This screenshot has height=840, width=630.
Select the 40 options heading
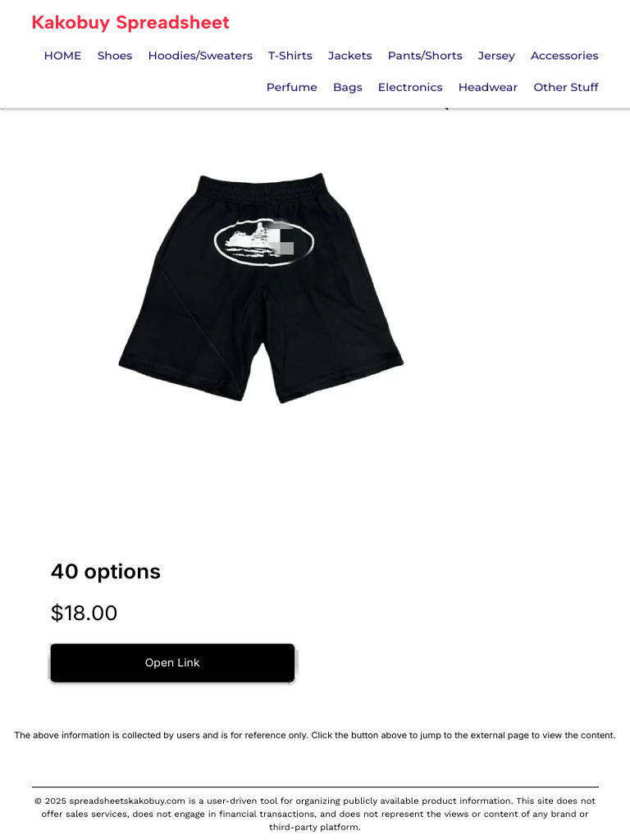[x=106, y=572]
